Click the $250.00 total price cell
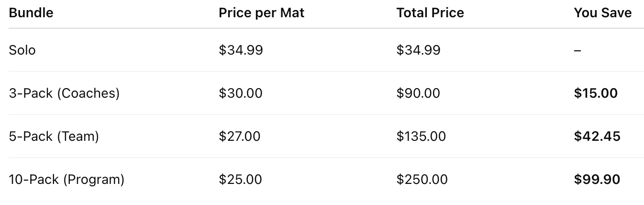Screen dimensions: 644x205 pyautogui.click(x=422, y=179)
